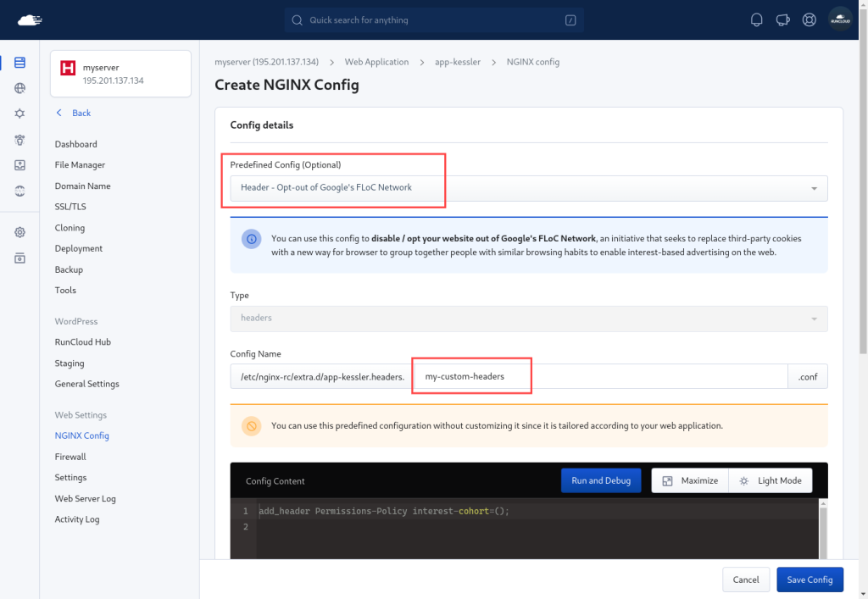
Task: Open globe icon in left rail
Action: click(20, 88)
